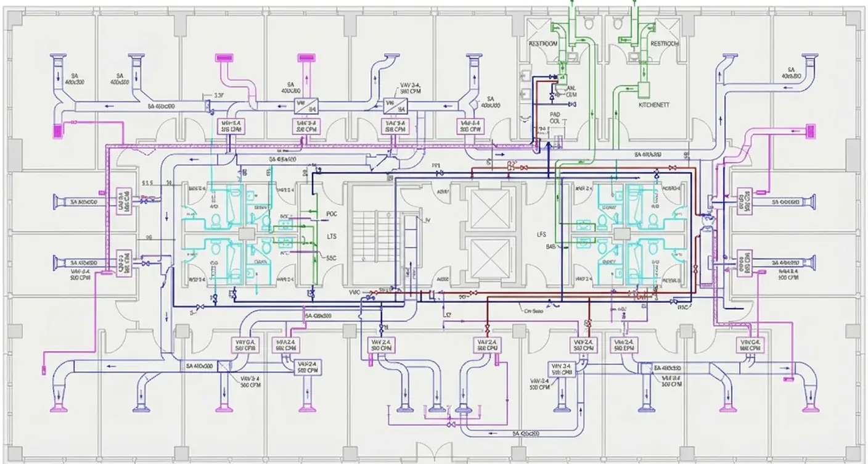Select the SSC callout label
Viewport: 868px width, 464px height.
(x=331, y=259)
